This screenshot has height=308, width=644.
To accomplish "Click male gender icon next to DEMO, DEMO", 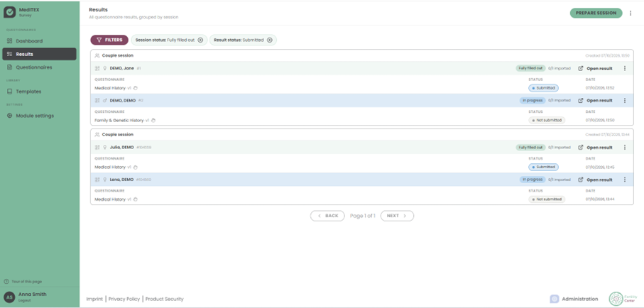I will (x=105, y=101).
